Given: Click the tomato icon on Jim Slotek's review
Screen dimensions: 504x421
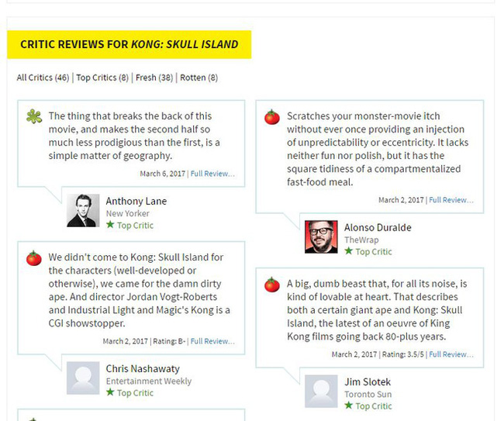Looking at the screenshot, I should [x=272, y=285].
